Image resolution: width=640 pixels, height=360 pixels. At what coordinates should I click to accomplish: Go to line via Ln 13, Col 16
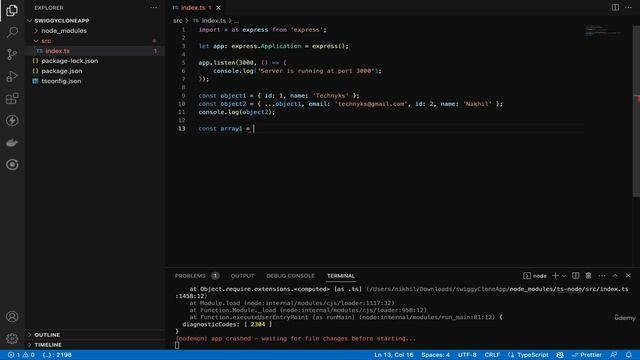pos(393,355)
